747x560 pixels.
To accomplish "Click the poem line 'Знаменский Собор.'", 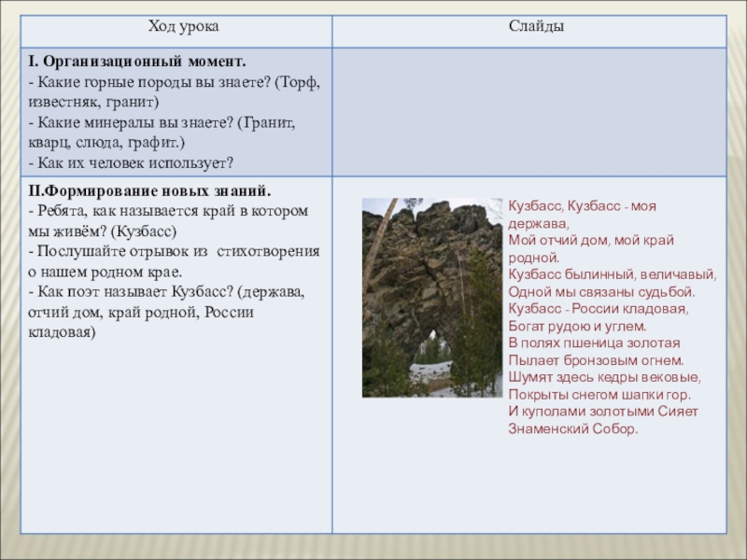I will coord(573,429).
